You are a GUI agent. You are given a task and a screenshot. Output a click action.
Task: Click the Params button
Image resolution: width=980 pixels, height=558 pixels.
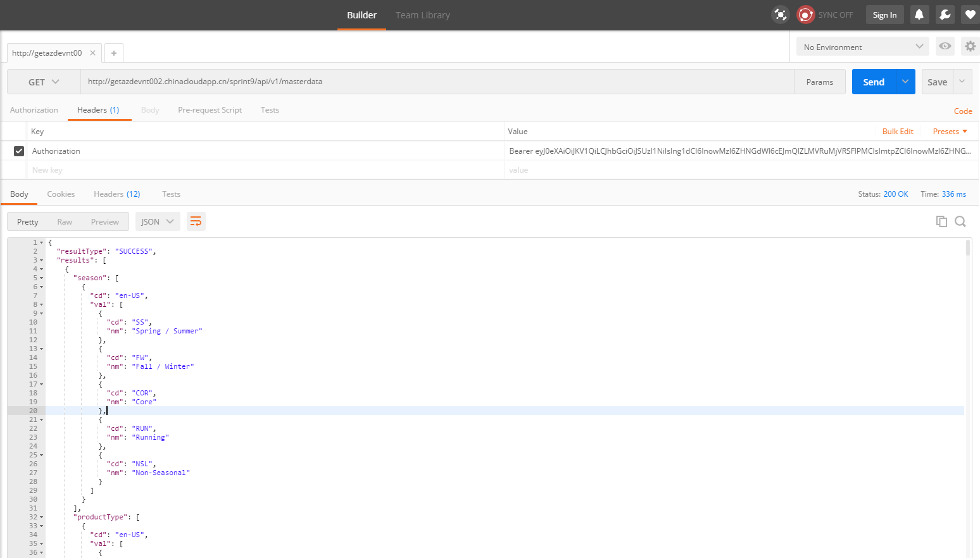[x=820, y=82]
